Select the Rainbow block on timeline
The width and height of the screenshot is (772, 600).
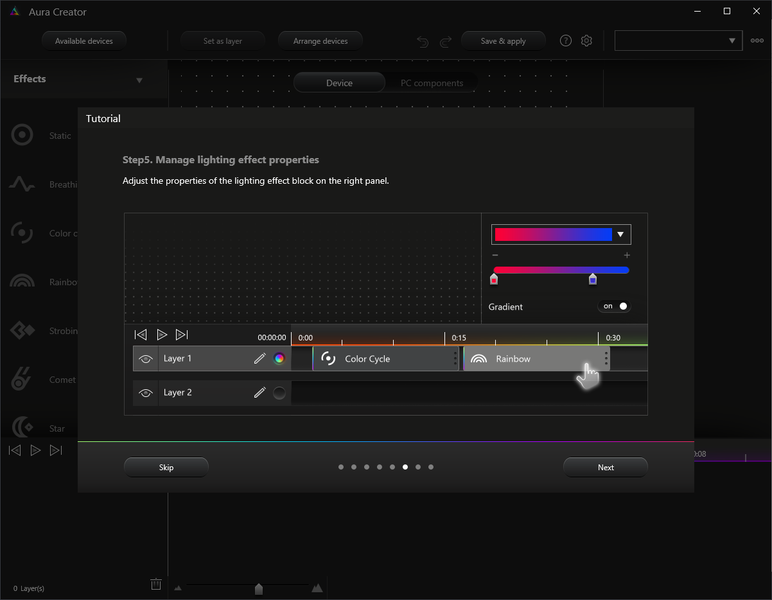click(537, 359)
